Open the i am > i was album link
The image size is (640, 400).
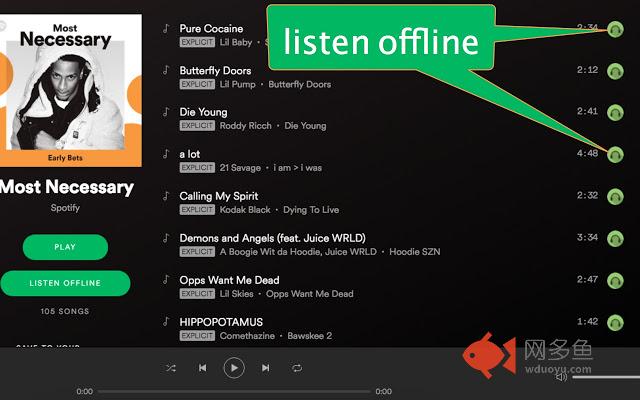click(298, 168)
